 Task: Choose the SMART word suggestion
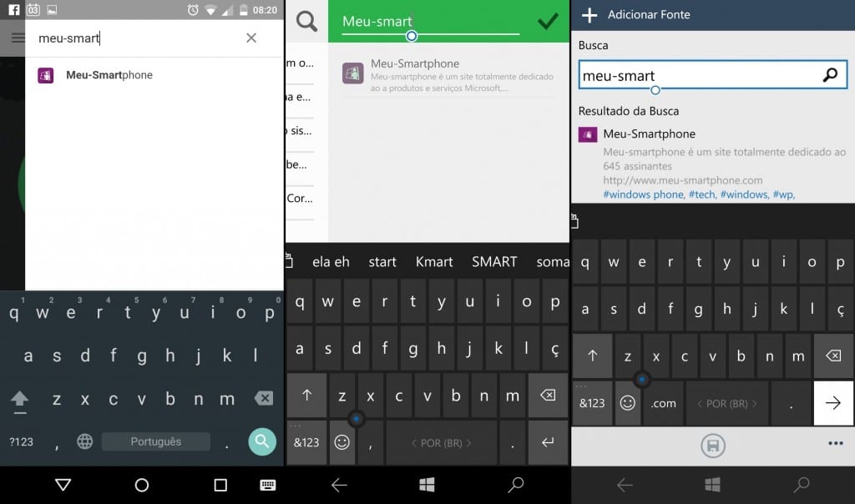pyautogui.click(x=494, y=261)
